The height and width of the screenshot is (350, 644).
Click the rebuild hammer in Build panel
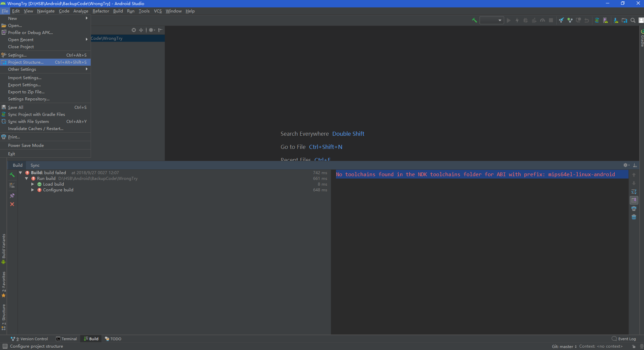(x=12, y=174)
